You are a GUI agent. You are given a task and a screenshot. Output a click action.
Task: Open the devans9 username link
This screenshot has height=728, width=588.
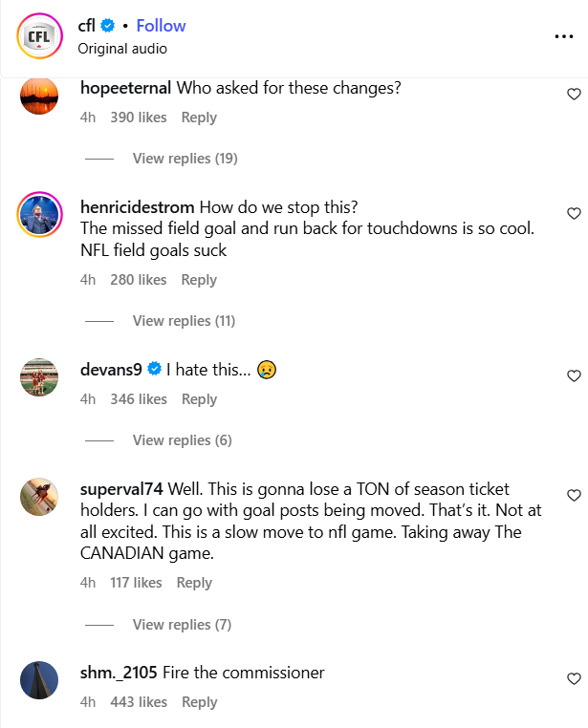click(x=111, y=370)
